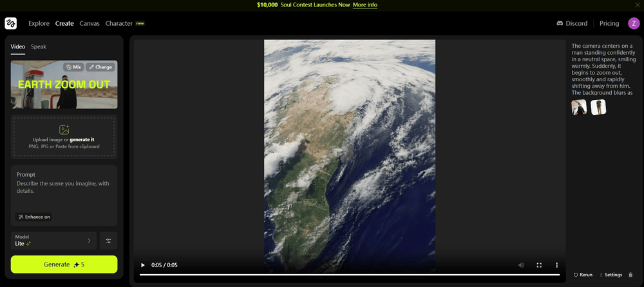Click the generated prompt description text

coord(603,69)
